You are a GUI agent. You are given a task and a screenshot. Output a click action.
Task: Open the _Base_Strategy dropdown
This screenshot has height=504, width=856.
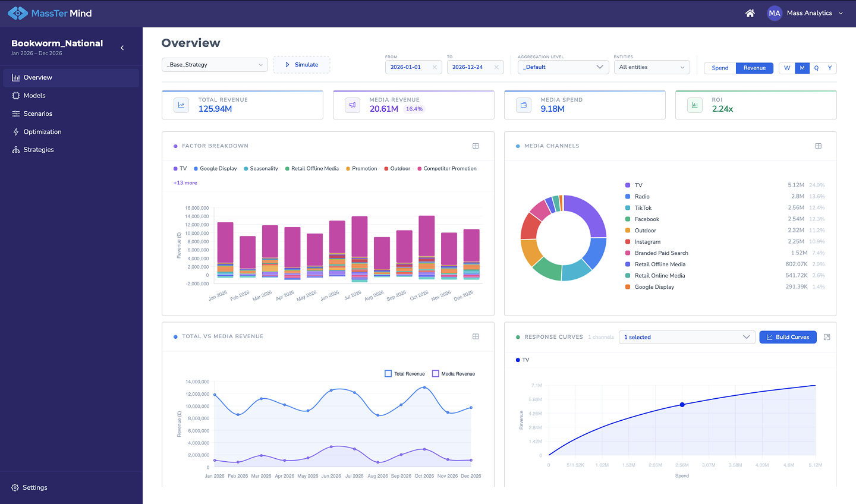pyautogui.click(x=215, y=65)
